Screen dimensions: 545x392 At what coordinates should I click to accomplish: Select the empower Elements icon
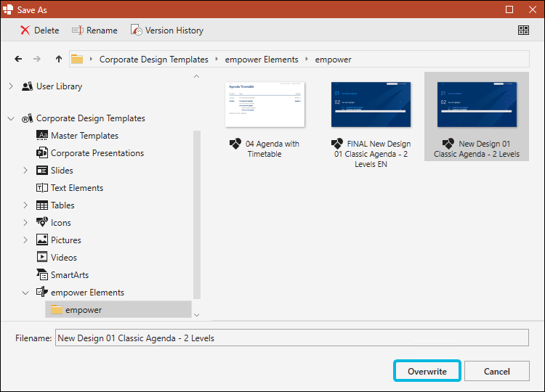42,292
